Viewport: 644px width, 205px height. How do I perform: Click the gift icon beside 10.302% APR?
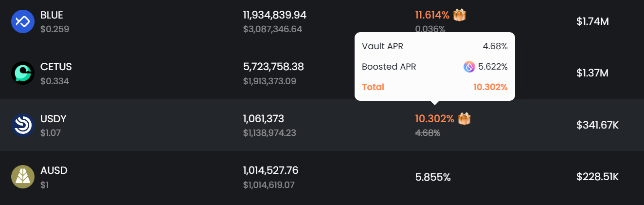click(465, 118)
